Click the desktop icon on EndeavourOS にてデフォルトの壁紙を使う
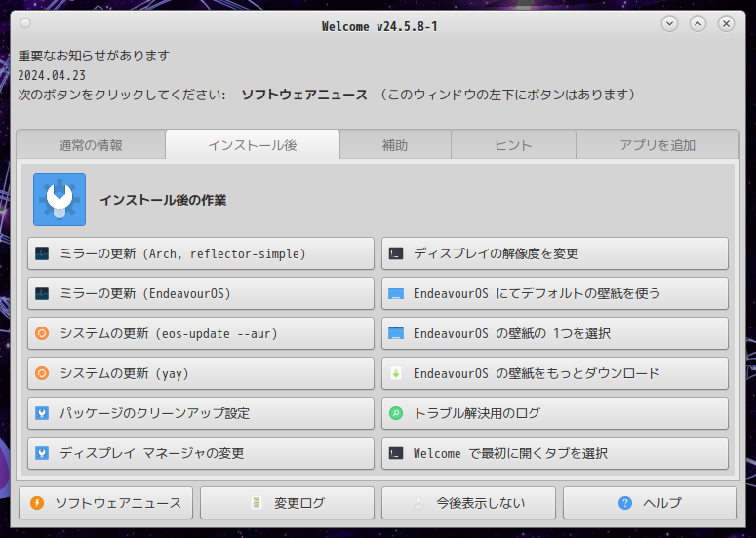 click(396, 293)
